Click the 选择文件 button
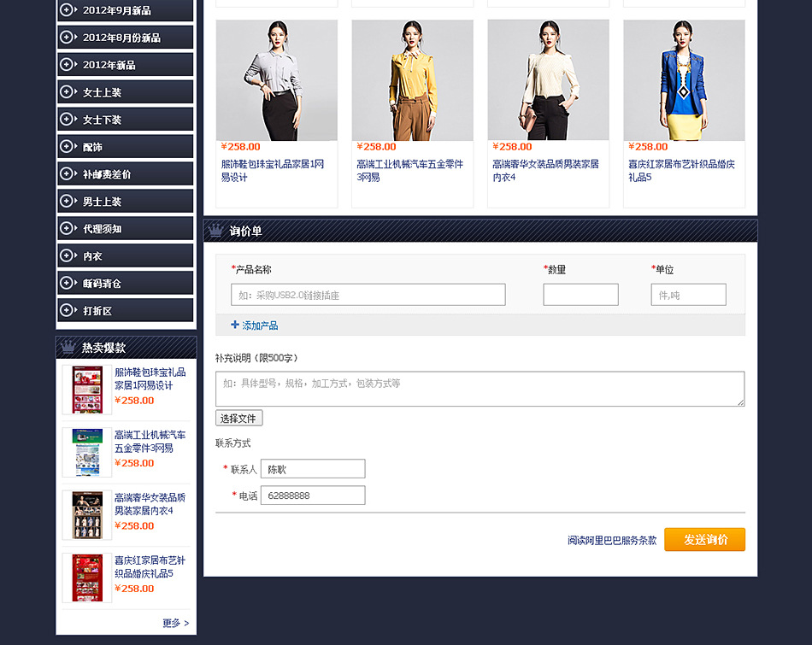The image size is (812, 645). tap(238, 418)
